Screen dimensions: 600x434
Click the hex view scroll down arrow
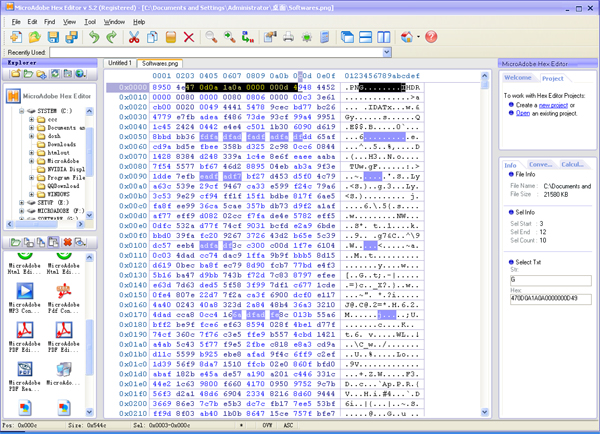(485, 412)
